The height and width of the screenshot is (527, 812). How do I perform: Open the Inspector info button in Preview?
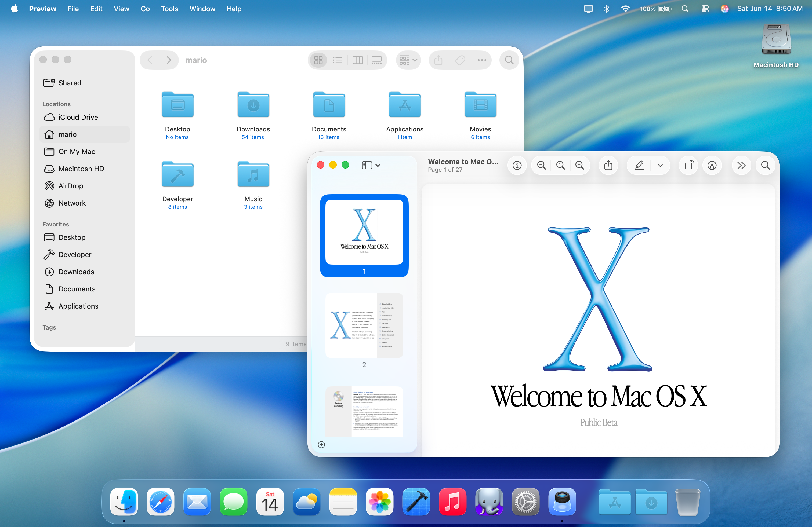point(517,165)
